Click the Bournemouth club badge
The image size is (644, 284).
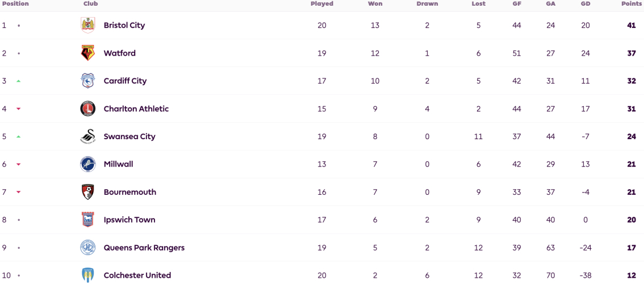87,192
